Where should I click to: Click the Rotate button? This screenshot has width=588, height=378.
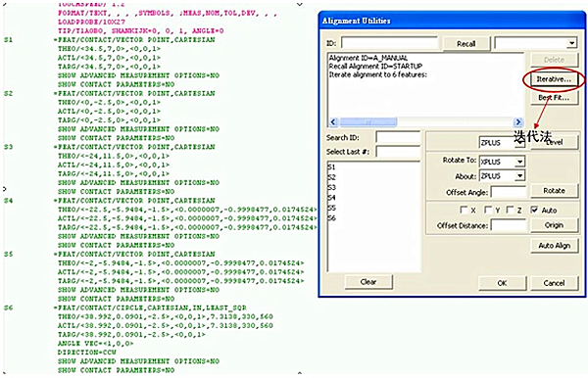[x=554, y=191]
